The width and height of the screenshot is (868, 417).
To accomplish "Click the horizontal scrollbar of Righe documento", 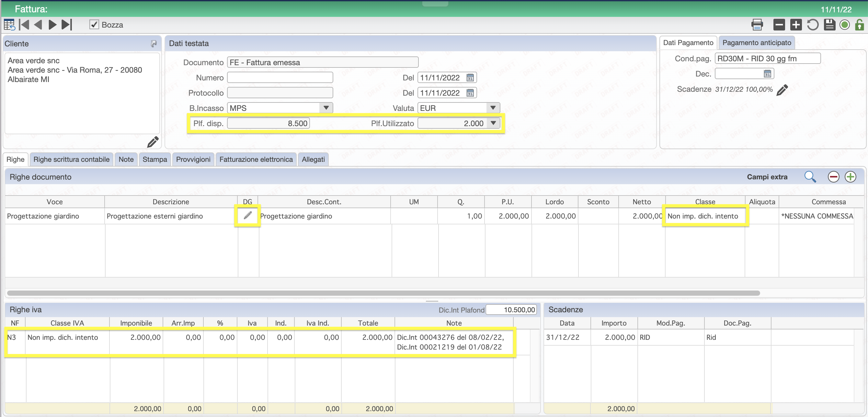I will tap(383, 293).
